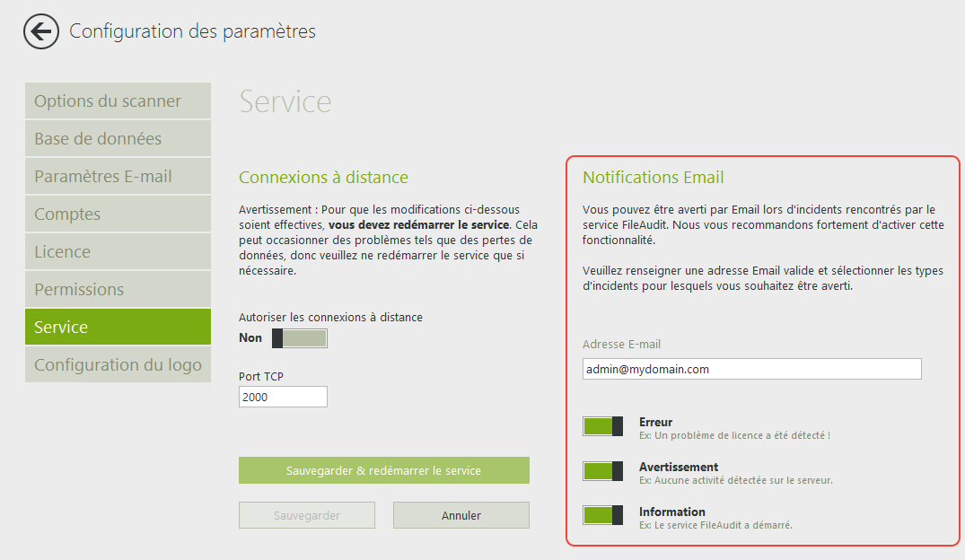Image resolution: width=965 pixels, height=560 pixels.
Task: Click the Configuration des paramètres title
Action: click(192, 31)
